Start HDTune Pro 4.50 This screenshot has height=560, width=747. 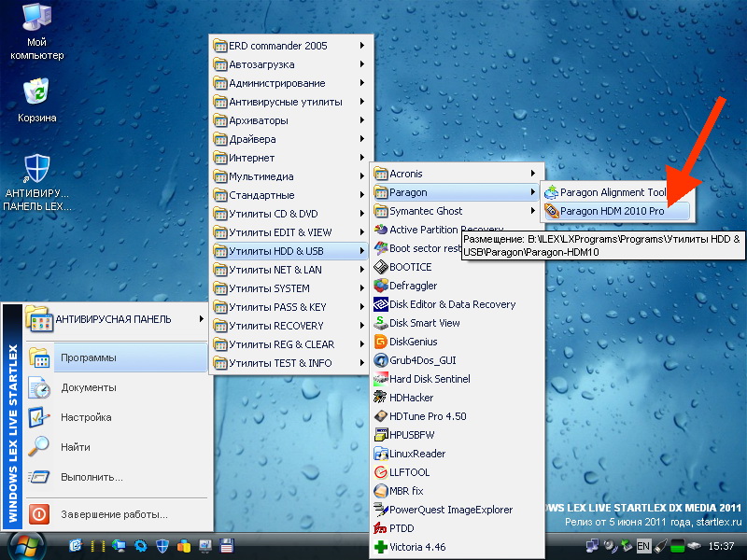pos(427,416)
